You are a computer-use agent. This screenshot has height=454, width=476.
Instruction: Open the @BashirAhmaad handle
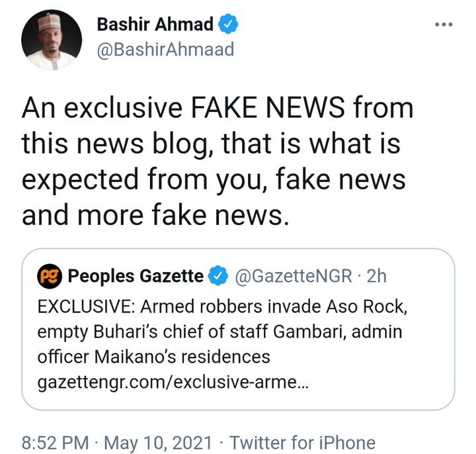click(165, 50)
